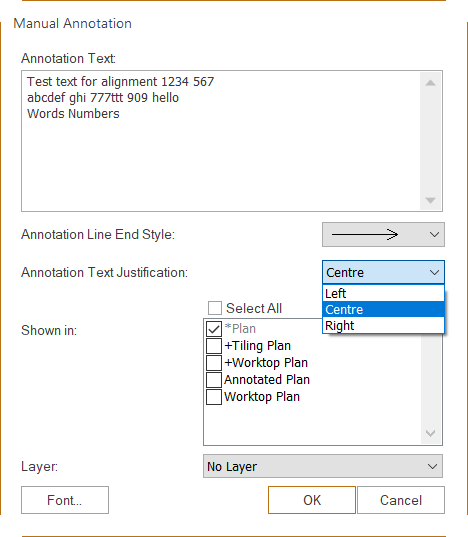Click the text box scroll-up arrow
Viewport: 468px width, 537px height.
430,83
